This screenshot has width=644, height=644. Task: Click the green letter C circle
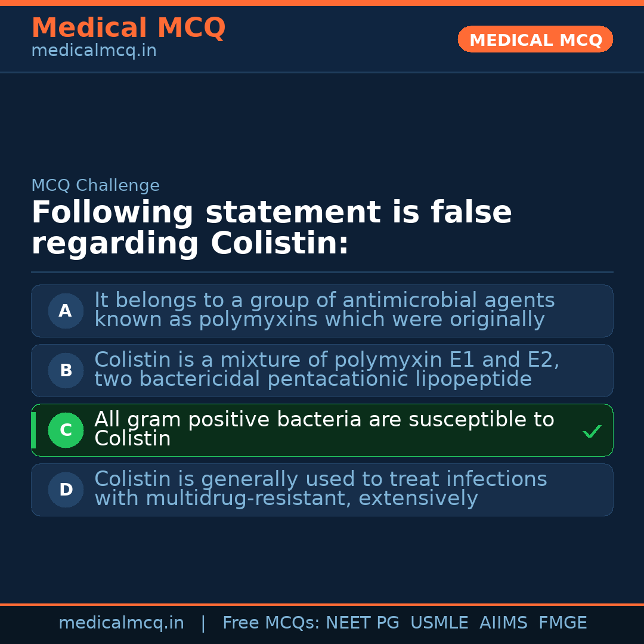(x=66, y=430)
